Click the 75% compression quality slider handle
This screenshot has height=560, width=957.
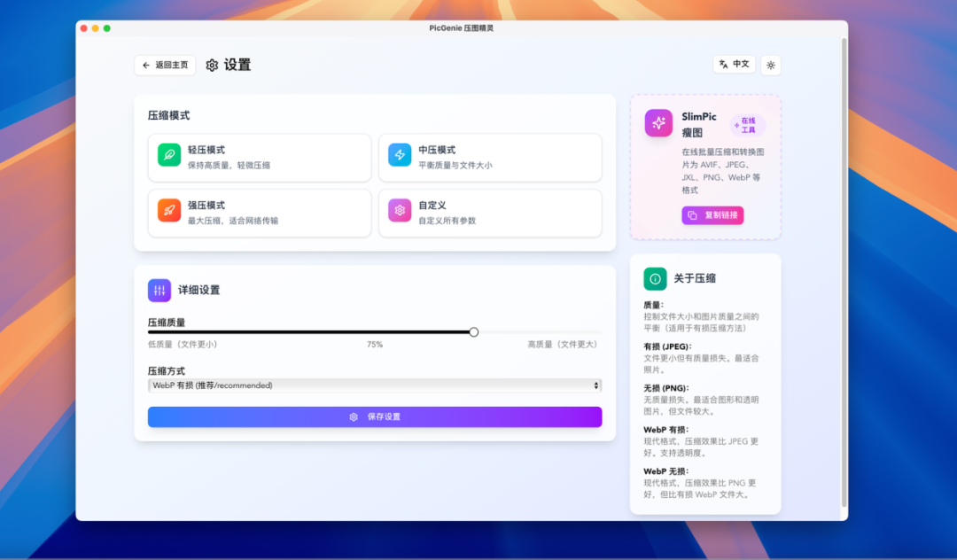pos(473,331)
